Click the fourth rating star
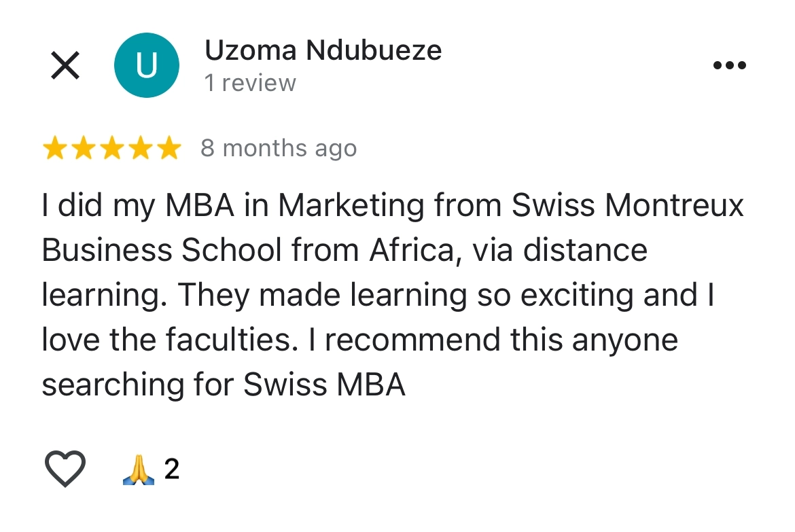The width and height of the screenshot is (795, 532). pyautogui.click(x=140, y=148)
